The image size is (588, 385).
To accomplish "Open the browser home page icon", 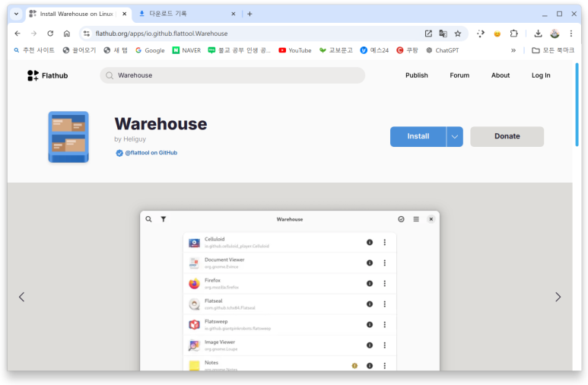I will tap(67, 33).
